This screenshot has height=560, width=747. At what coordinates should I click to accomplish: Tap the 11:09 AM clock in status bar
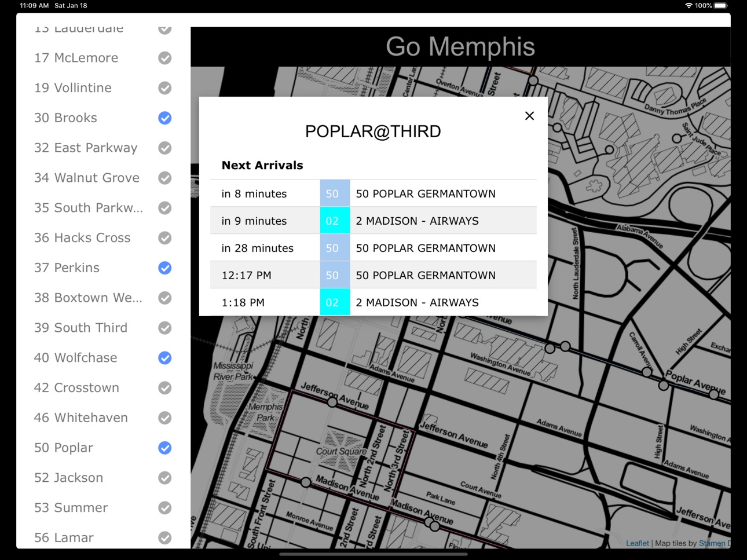[x=34, y=6]
